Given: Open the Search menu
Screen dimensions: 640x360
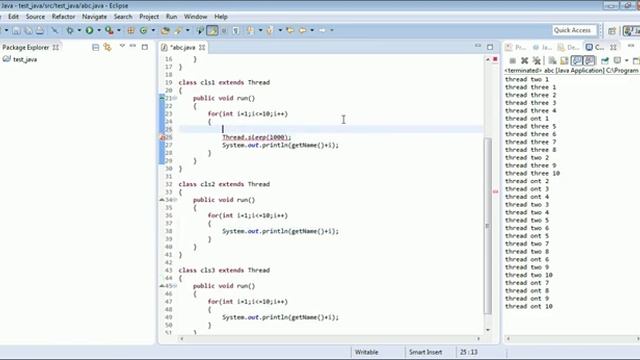Looking at the screenshot, I should 123,17.
